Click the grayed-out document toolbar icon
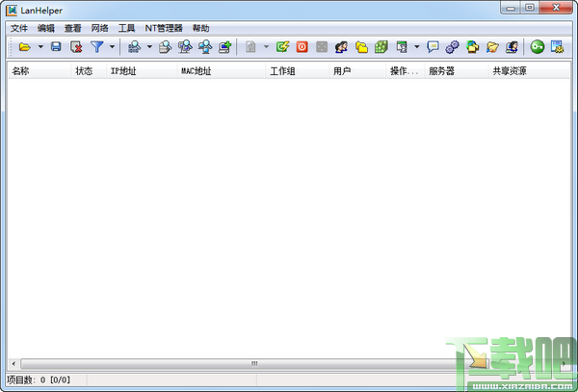The image size is (578, 392). (250, 47)
